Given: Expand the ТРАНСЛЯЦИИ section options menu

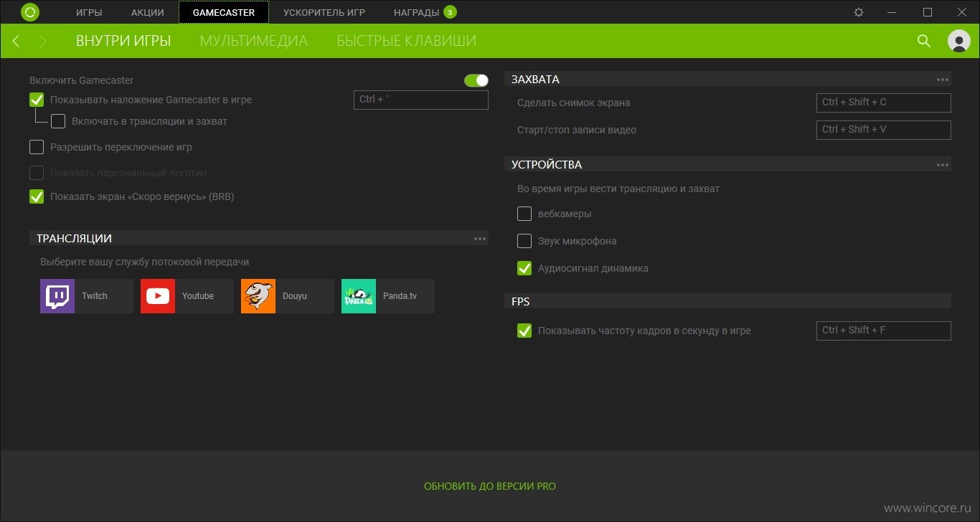Looking at the screenshot, I should click(480, 239).
